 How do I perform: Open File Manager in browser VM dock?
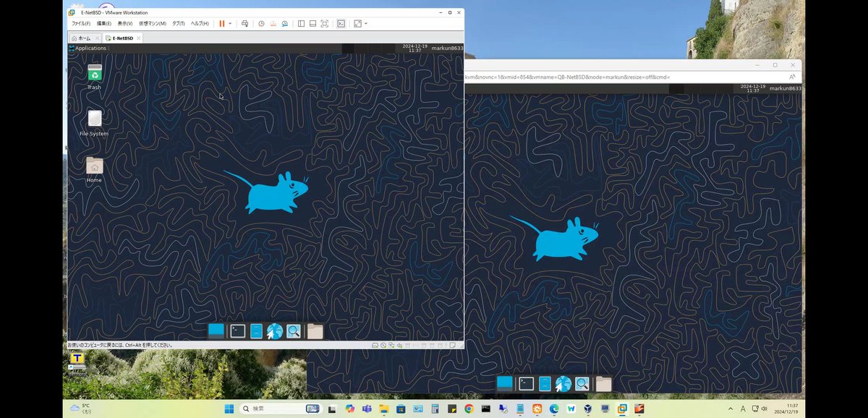click(x=545, y=383)
